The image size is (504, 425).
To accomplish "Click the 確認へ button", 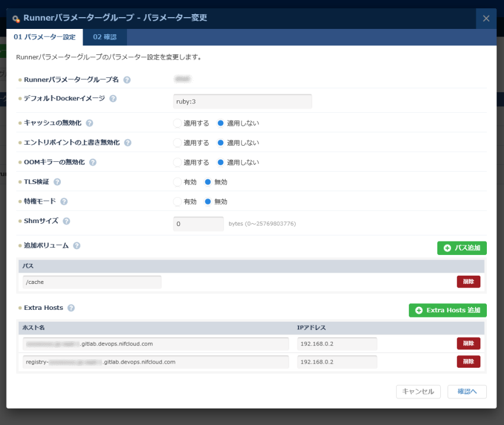I will point(467,391).
